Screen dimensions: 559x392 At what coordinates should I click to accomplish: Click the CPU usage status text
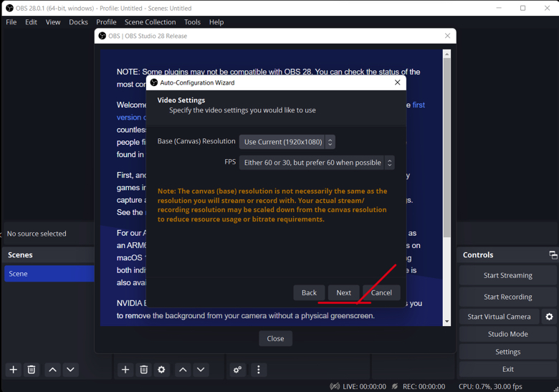point(490,386)
